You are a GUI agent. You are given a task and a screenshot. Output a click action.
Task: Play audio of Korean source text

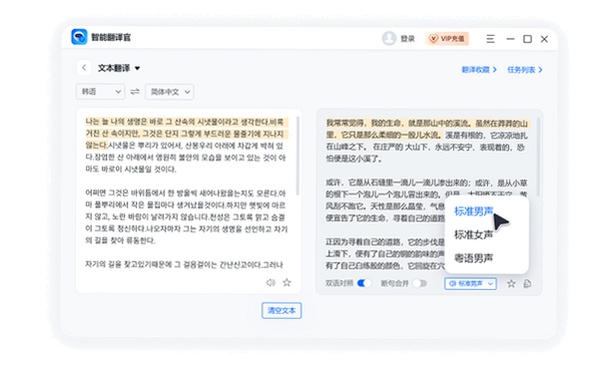(271, 282)
